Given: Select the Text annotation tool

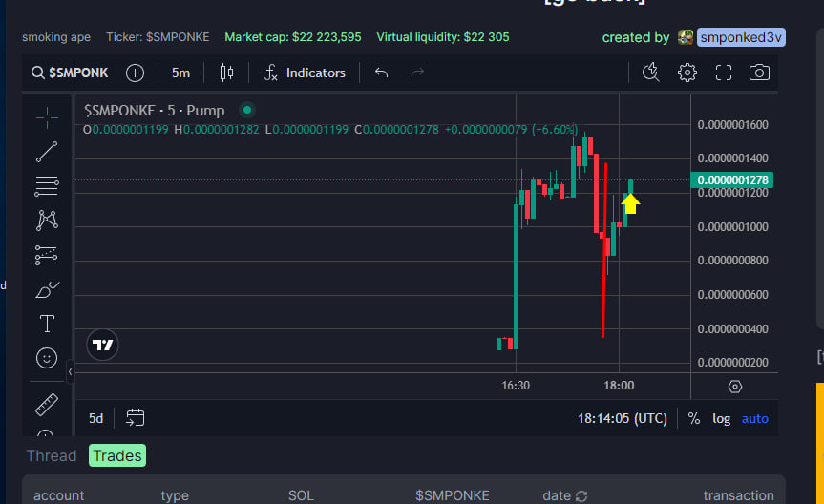Looking at the screenshot, I should (47, 324).
